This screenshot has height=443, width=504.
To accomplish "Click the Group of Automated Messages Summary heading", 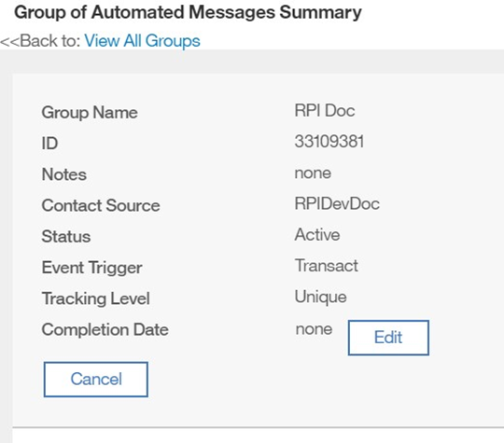I will 188,13.
